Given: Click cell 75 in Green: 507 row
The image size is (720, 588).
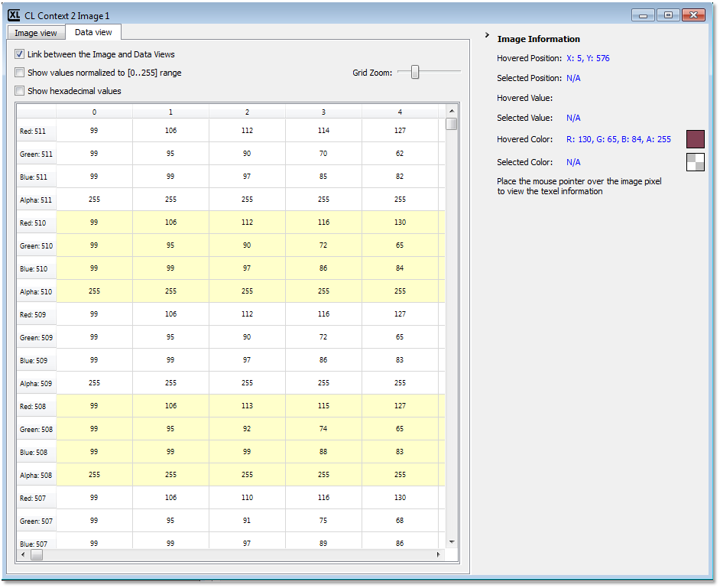Looking at the screenshot, I should tap(324, 521).
